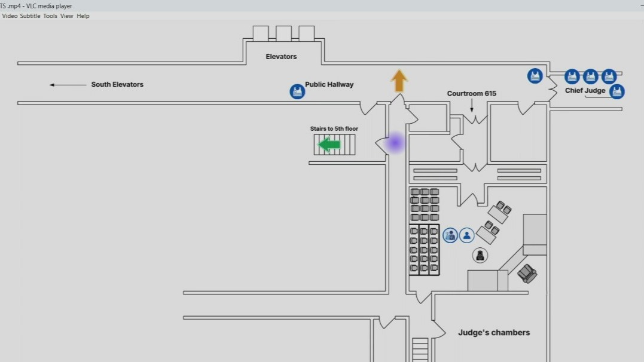
Task: Click the camera icon left of Chief Judge label
Action: pyautogui.click(x=572, y=76)
